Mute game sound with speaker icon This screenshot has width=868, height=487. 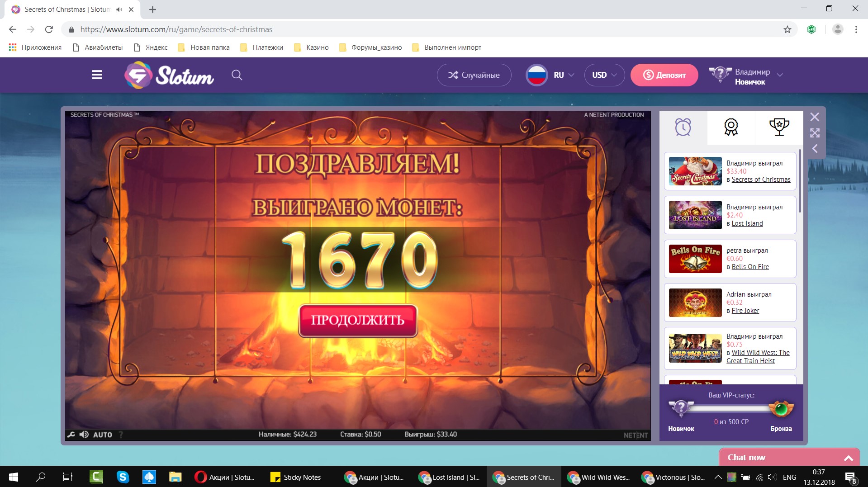(x=84, y=435)
